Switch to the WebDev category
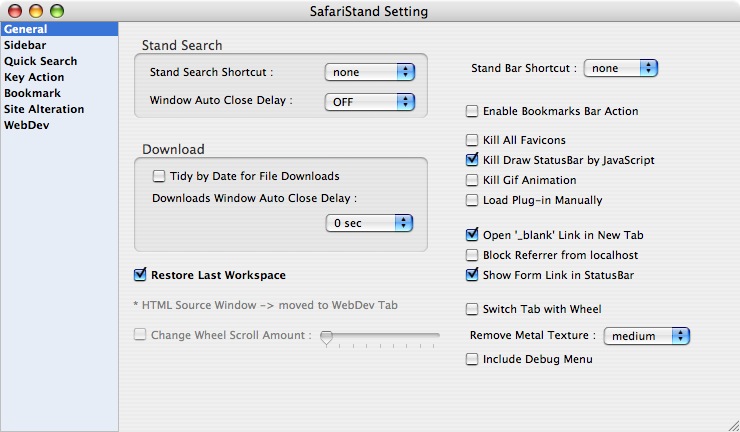 coord(59,125)
